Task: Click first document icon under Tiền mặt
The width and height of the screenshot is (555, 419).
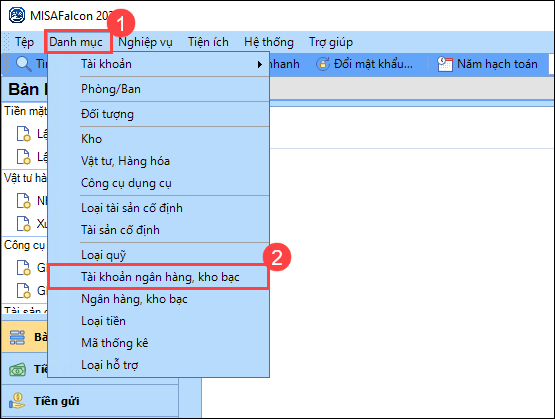Action: coord(23,133)
